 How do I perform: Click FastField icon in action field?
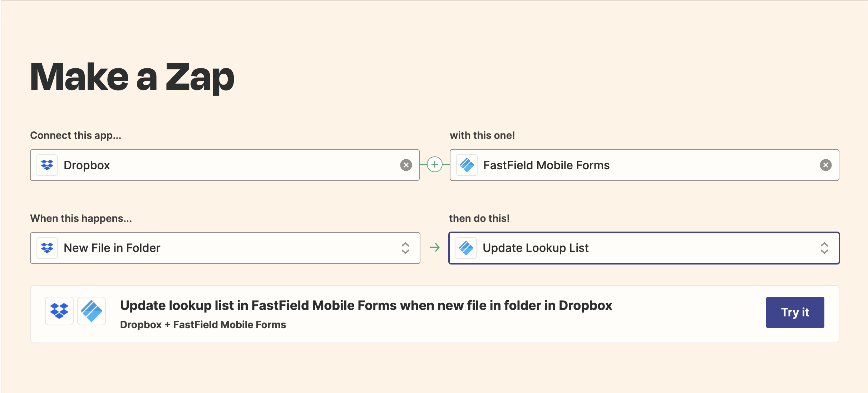click(x=466, y=248)
